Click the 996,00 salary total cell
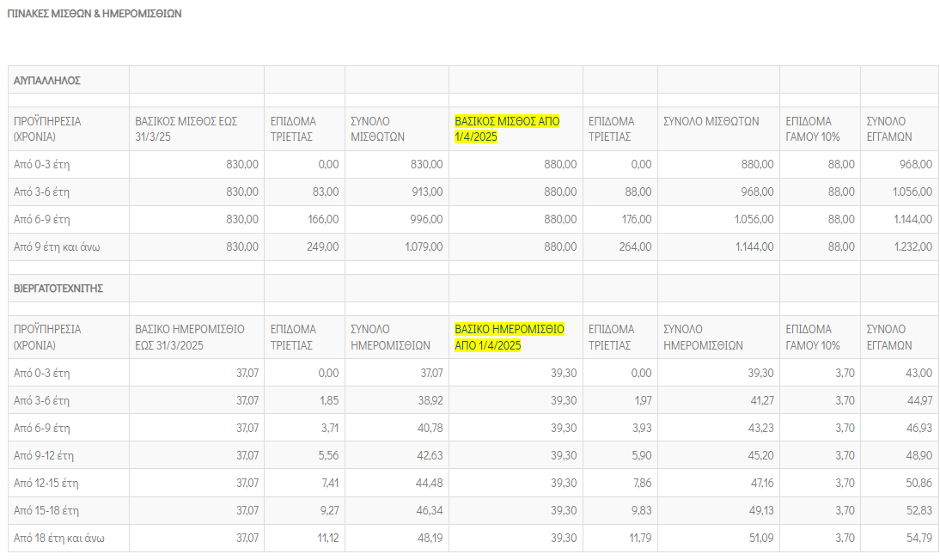This screenshot has height=560, width=940. (x=427, y=220)
